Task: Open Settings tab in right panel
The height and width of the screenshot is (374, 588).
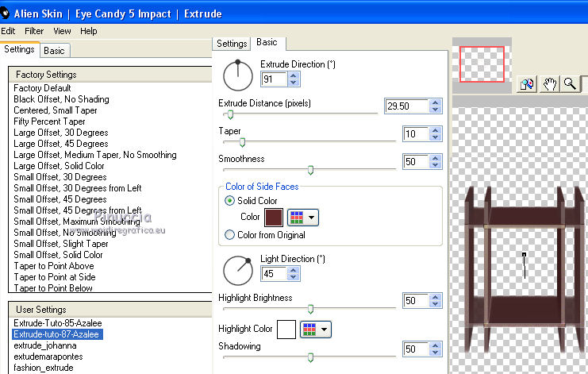Action: [232, 44]
